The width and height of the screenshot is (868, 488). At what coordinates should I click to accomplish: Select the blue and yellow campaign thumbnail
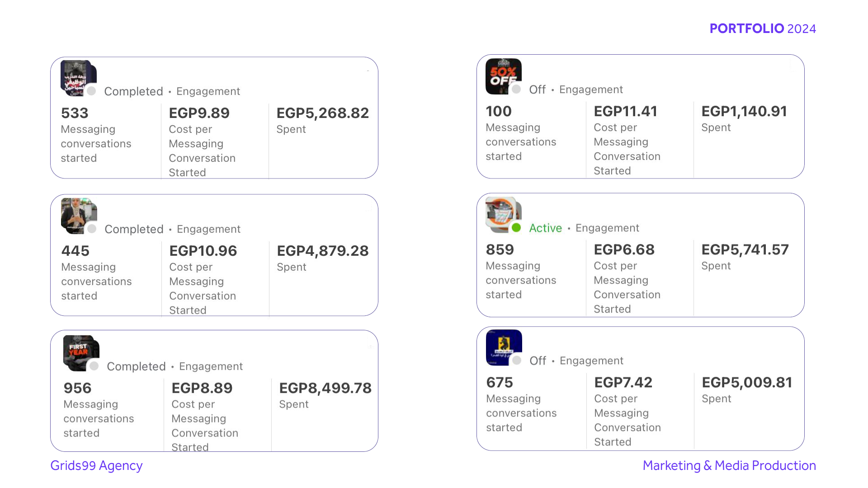pos(504,347)
